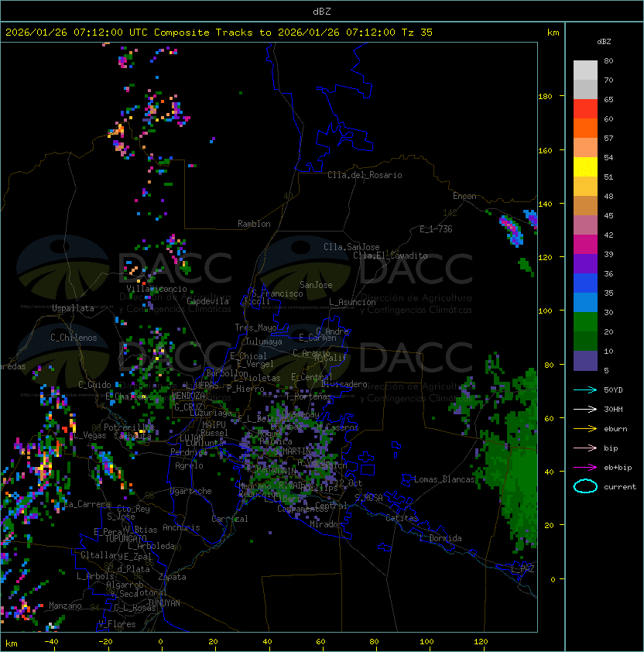
Task: Select the red 60-65 dBZ legend swatch
Action: [x=585, y=109]
